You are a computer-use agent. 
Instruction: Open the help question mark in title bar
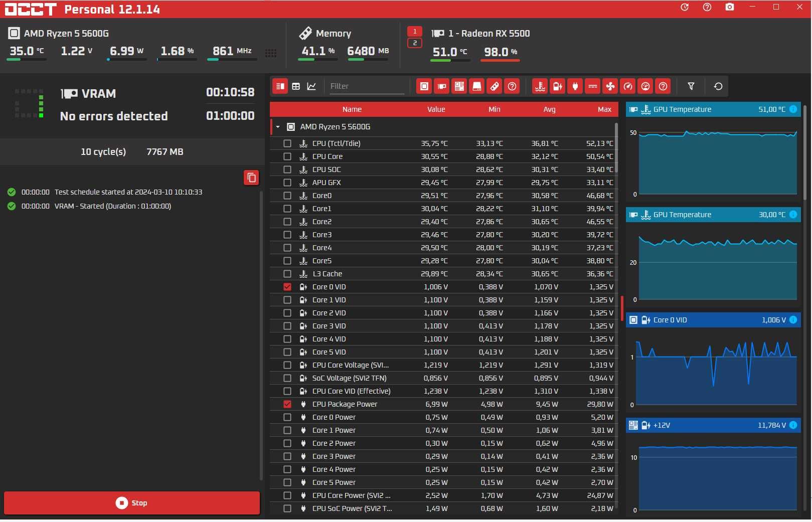707,7
